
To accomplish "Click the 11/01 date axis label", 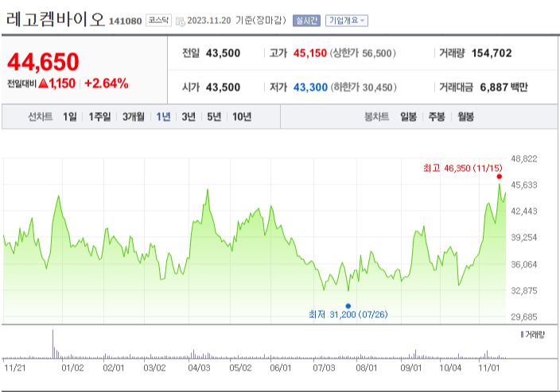I will tap(489, 367).
